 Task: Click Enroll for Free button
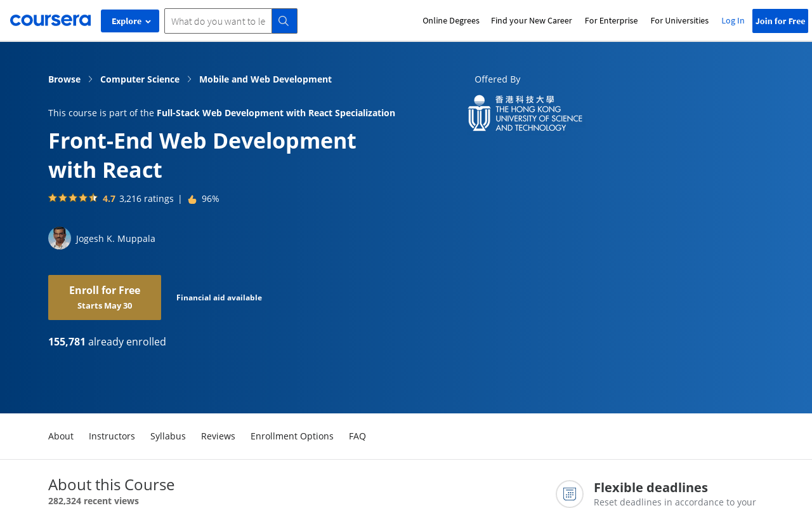pyautogui.click(x=105, y=297)
